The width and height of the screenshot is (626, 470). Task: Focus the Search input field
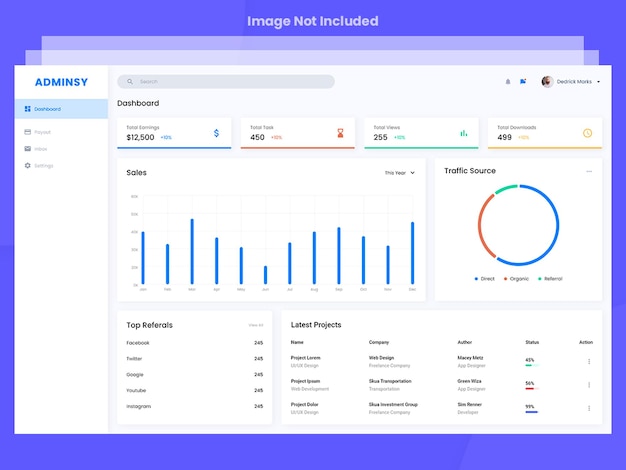[226, 81]
